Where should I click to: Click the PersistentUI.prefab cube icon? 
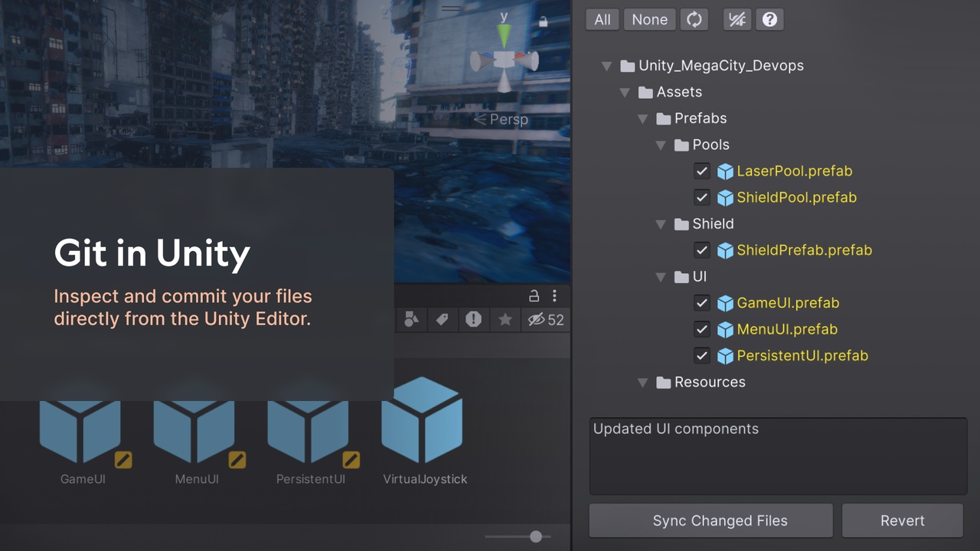click(x=725, y=356)
